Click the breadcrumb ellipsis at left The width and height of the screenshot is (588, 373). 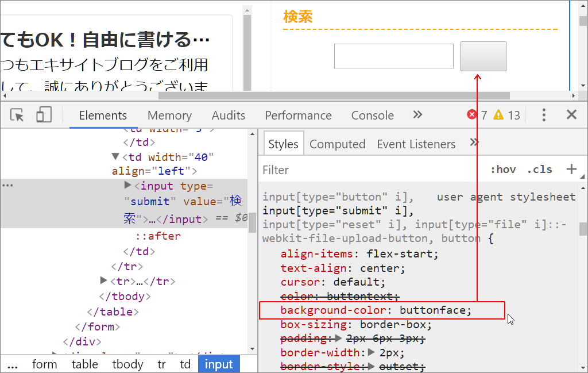(x=13, y=366)
